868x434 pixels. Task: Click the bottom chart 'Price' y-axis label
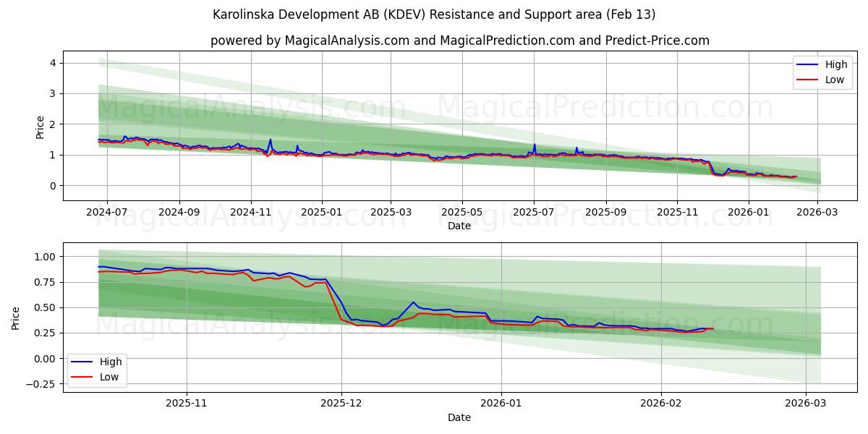(x=16, y=318)
